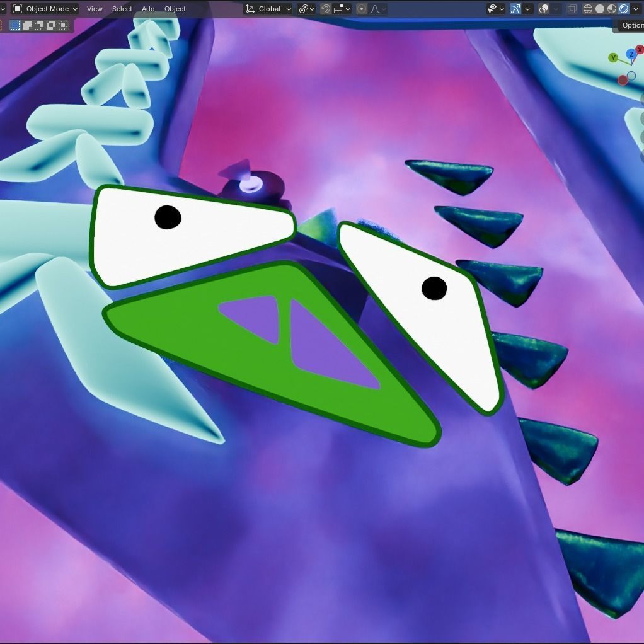644x644 pixels.
Task: Switch to solid viewport shading
Action: (x=600, y=9)
